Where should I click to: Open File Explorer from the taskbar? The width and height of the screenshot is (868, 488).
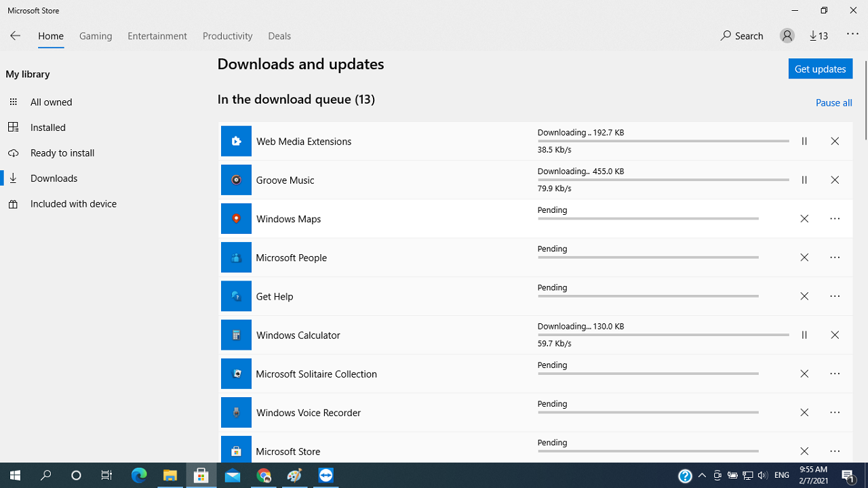click(170, 475)
